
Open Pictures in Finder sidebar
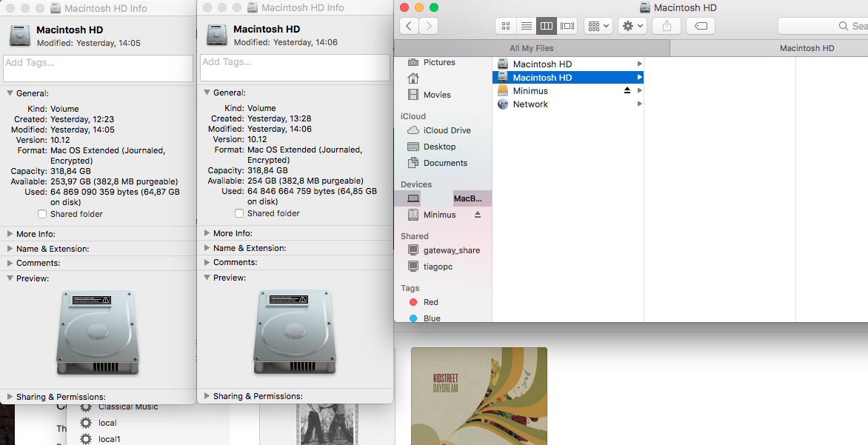(439, 62)
